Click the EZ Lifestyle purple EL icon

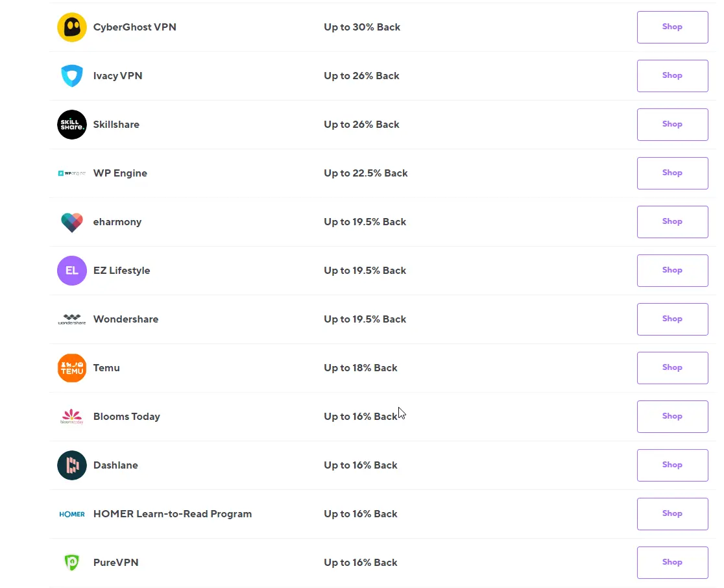pos(71,271)
